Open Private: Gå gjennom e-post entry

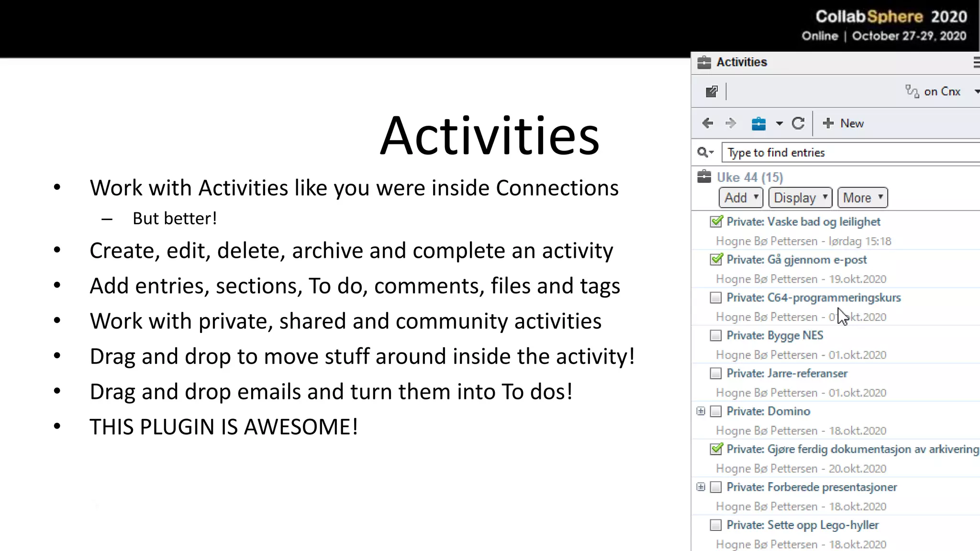click(x=797, y=260)
